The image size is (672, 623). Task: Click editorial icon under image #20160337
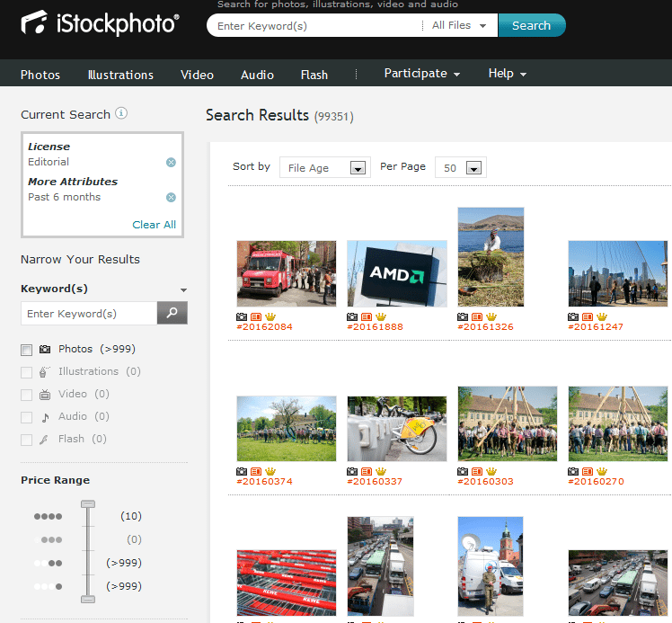pyautogui.click(x=367, y=472)
